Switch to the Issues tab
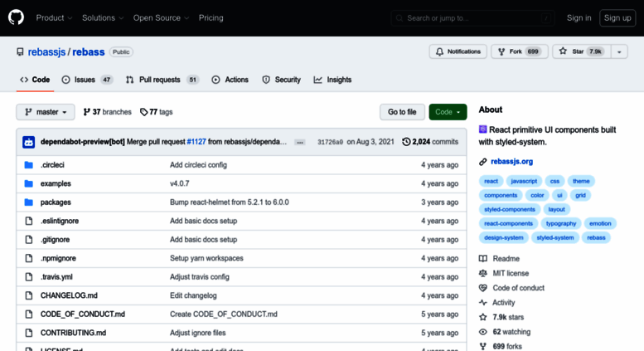The image size is (644, 351). click(87, 80)
